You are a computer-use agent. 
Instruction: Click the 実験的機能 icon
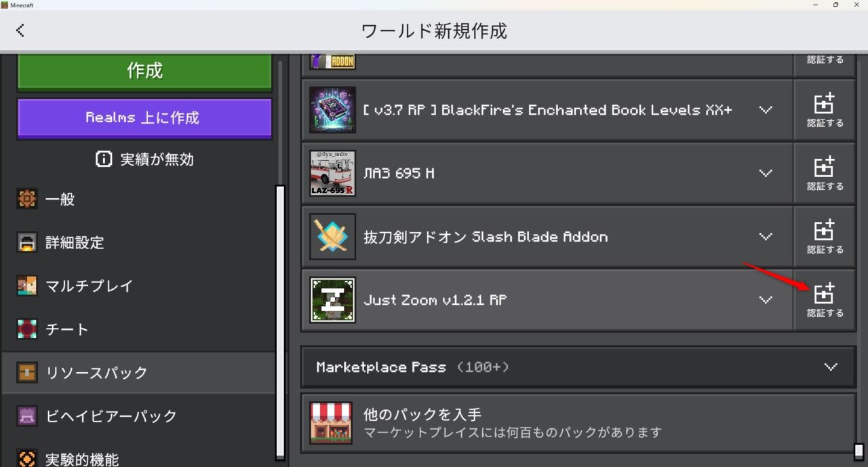[x=27, y=458]
